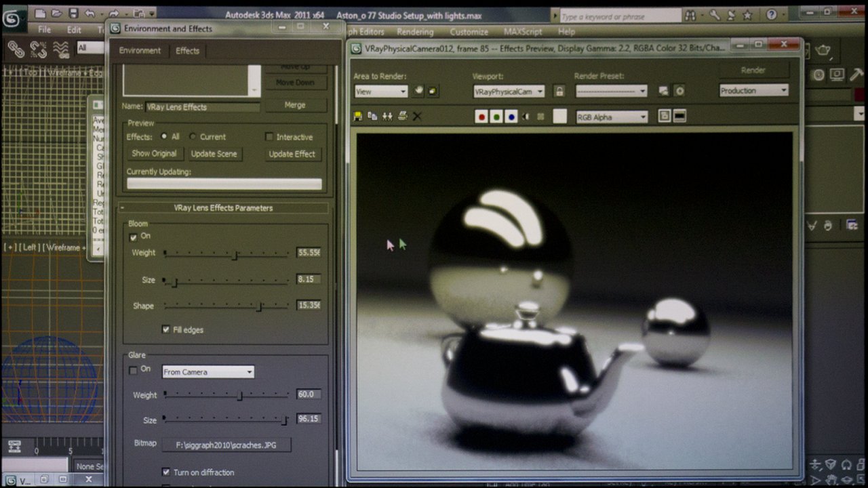Select the Current effects radio button
868x488 pixels.
tap(193, 136)
